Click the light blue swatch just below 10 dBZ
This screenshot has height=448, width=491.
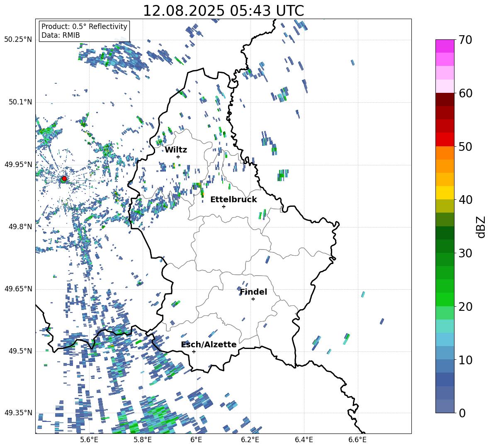[x=445, y=366]
